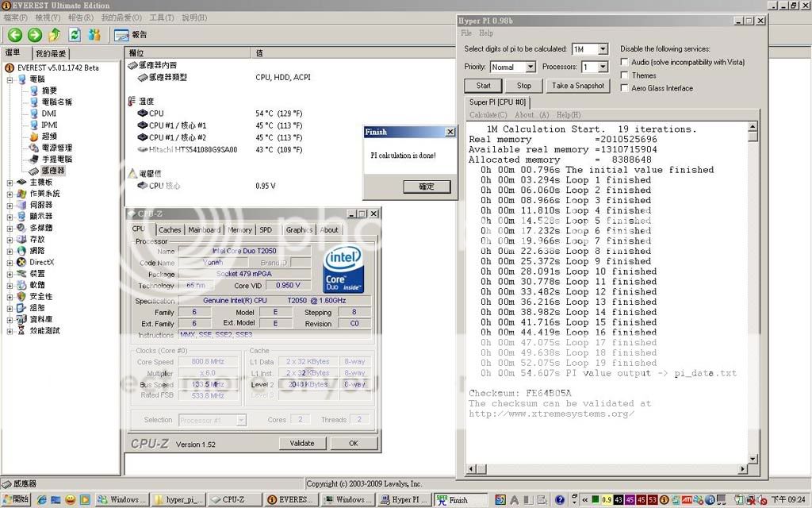Click the Super PI vertical scrollbar down arrow
This screenshot has width=812, height=508.
tap(753, 459)
